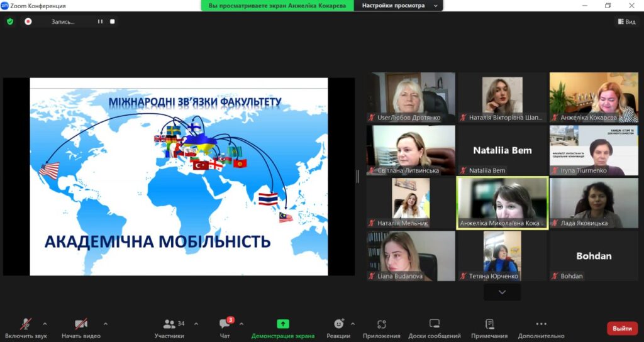Expand video options arrow next to camera
The height and width of the screenshot is (342, 644).
106,324
